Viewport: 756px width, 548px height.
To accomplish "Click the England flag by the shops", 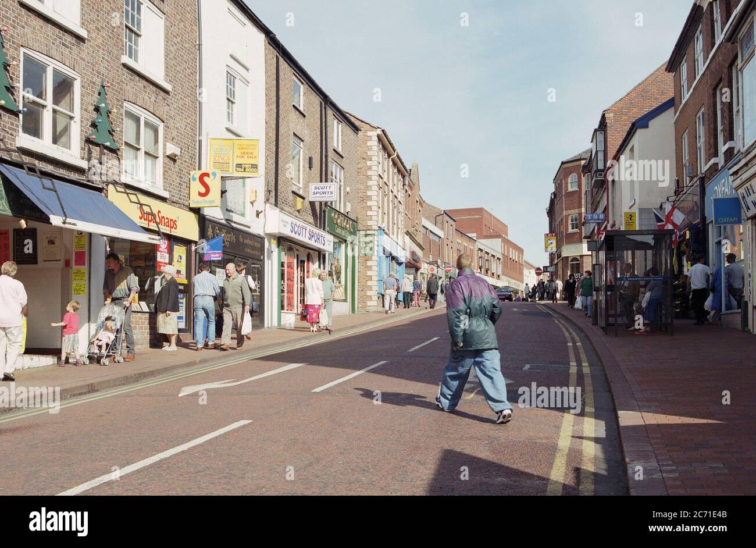I will (672, 219).
